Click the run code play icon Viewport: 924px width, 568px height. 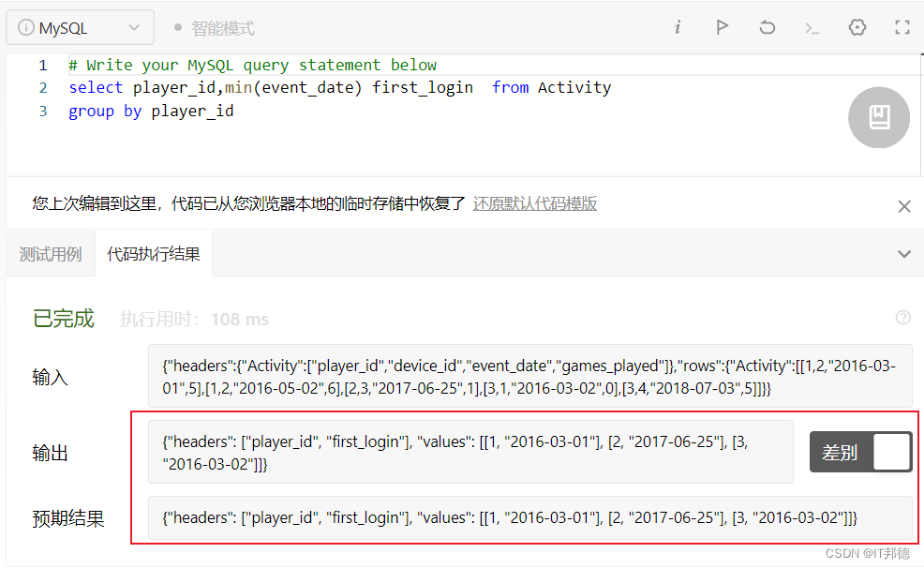click(x=722, y=27)
